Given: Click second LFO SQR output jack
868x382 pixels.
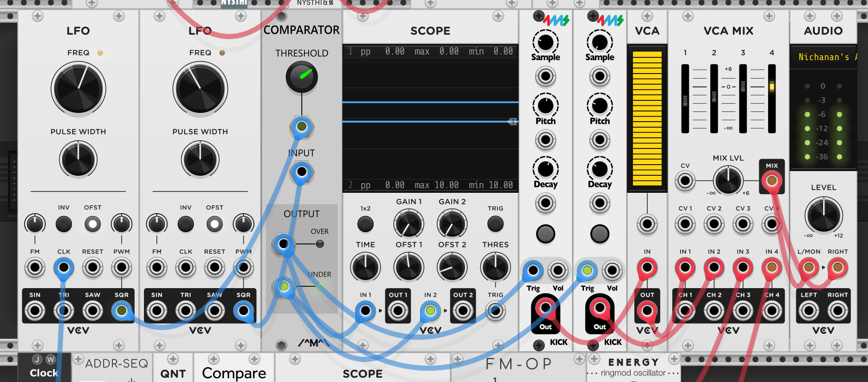Looking at the screenshot, I should pyautogui.click(x=243, y=311).
